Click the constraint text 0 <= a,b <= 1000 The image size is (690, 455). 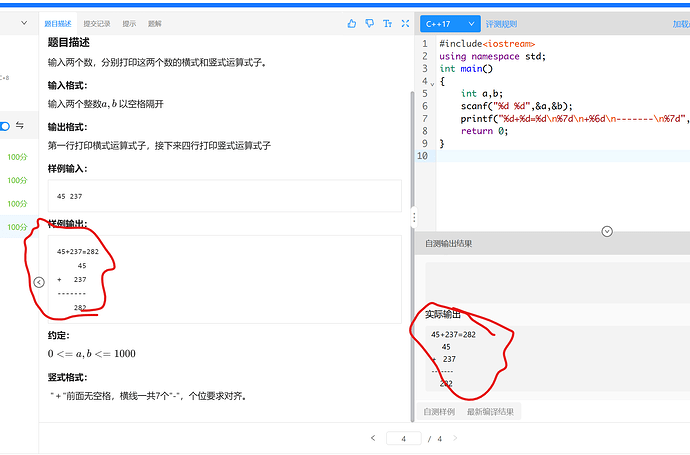pyautogui.click(x=92, y=354)
